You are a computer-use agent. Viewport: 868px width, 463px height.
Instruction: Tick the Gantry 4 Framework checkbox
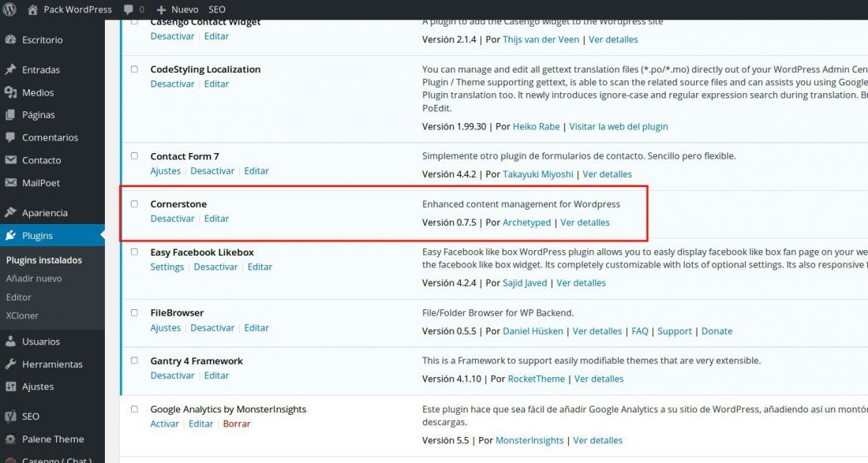pos(134,360)
